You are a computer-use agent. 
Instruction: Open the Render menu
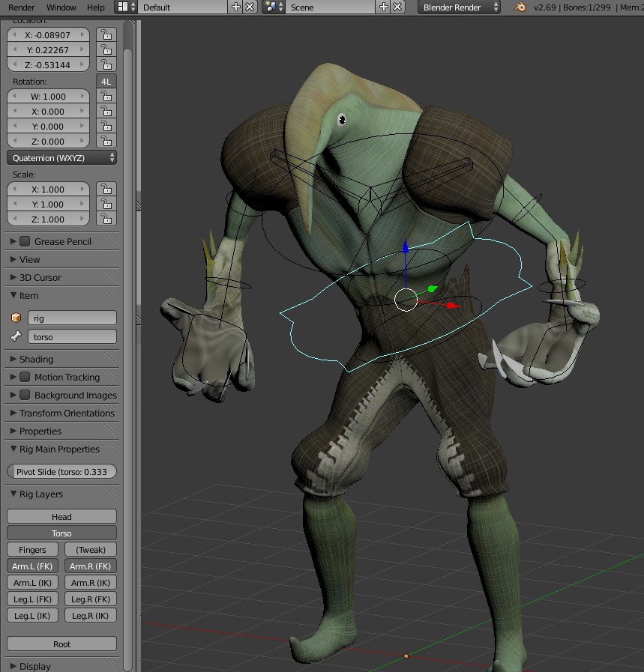[x=21, y=7]
